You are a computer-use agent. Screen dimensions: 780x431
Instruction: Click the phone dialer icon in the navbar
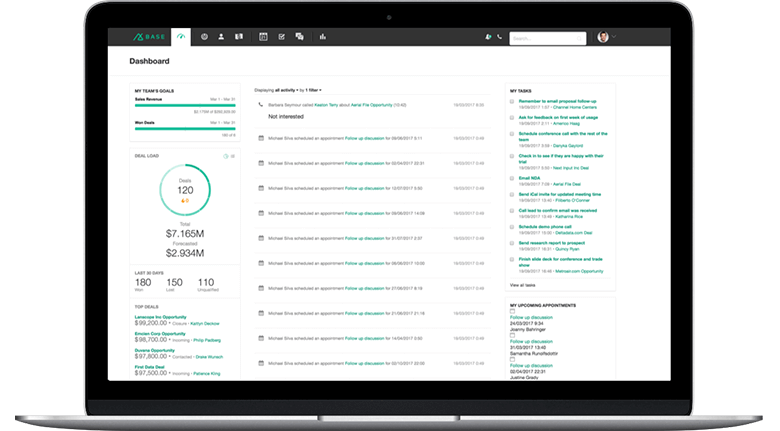499,37
